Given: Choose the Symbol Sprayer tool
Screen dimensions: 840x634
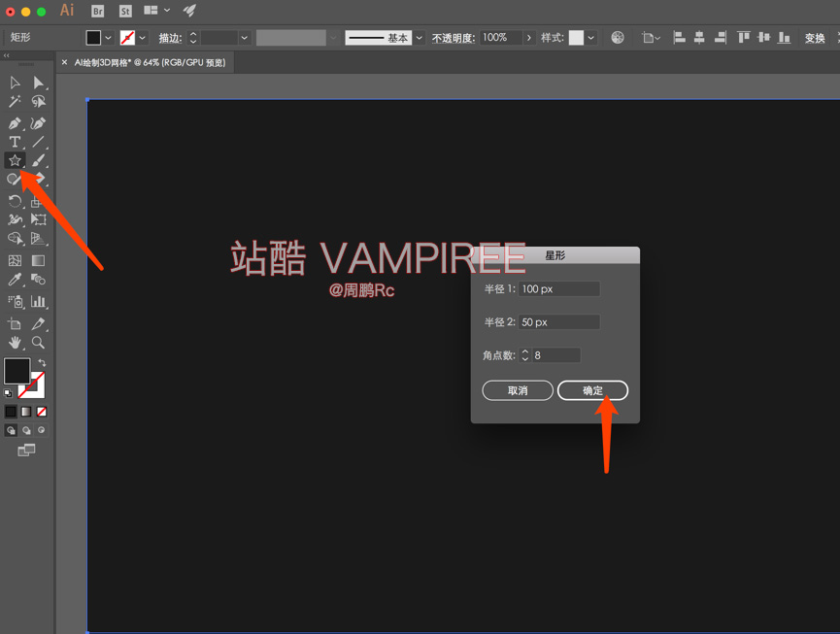Looking at the screenshot, I should pyautogui.click(x=15, y=302).
